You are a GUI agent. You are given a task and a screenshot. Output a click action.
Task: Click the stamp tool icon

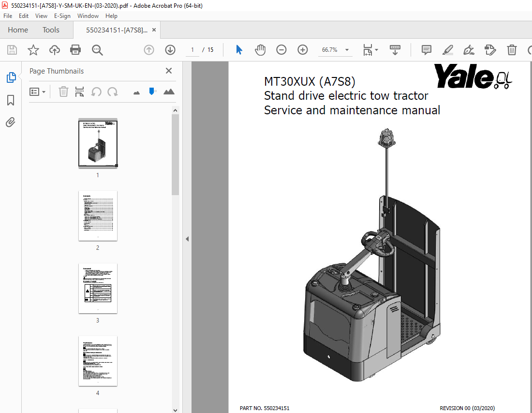(490, 50)
